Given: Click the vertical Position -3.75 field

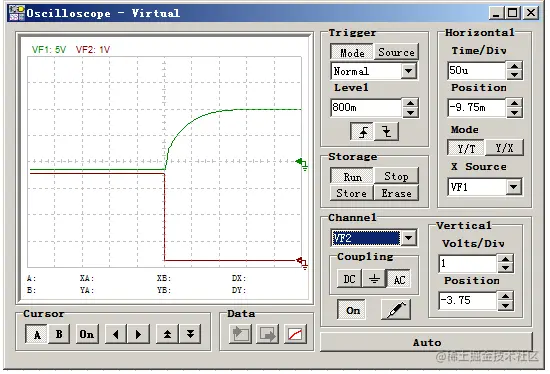Looking at the screenshot, I should [x=468, y=301].
